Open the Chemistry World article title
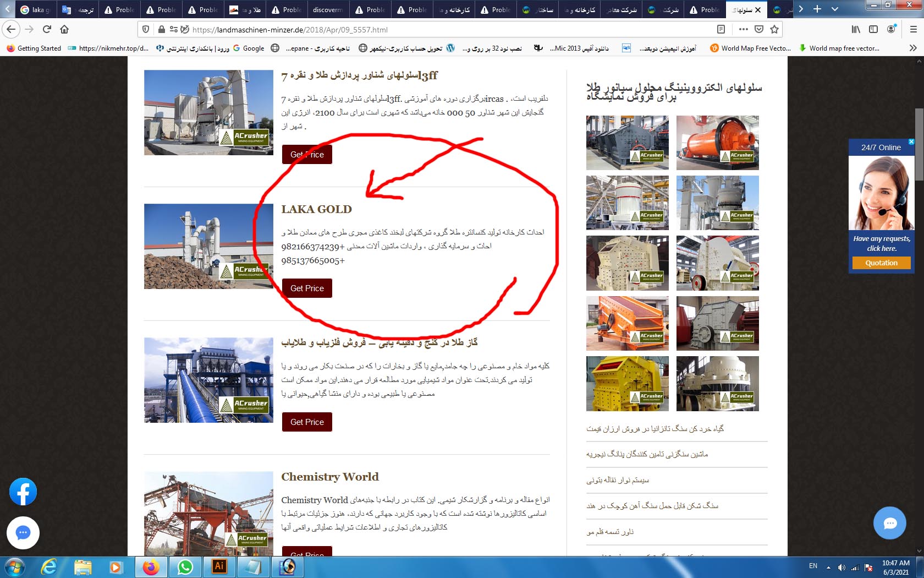 (330, 477)
